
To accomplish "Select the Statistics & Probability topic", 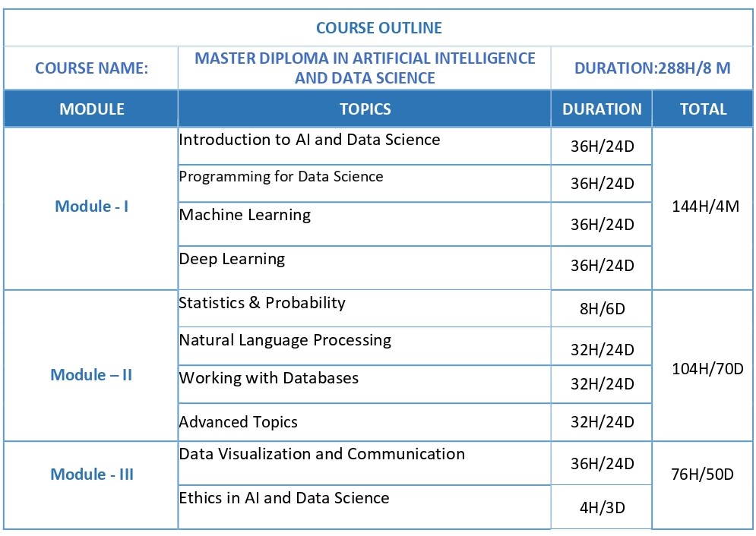I will coord(262,303).
